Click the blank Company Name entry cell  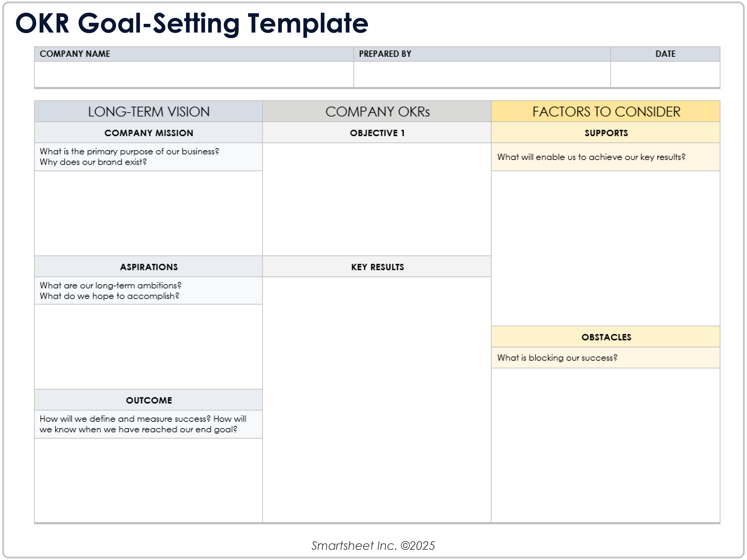[x=194, y=74]
